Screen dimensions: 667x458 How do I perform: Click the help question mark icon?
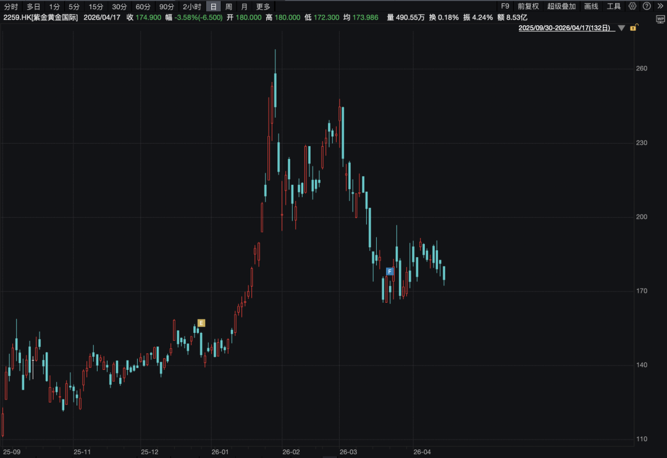point(646,6)
